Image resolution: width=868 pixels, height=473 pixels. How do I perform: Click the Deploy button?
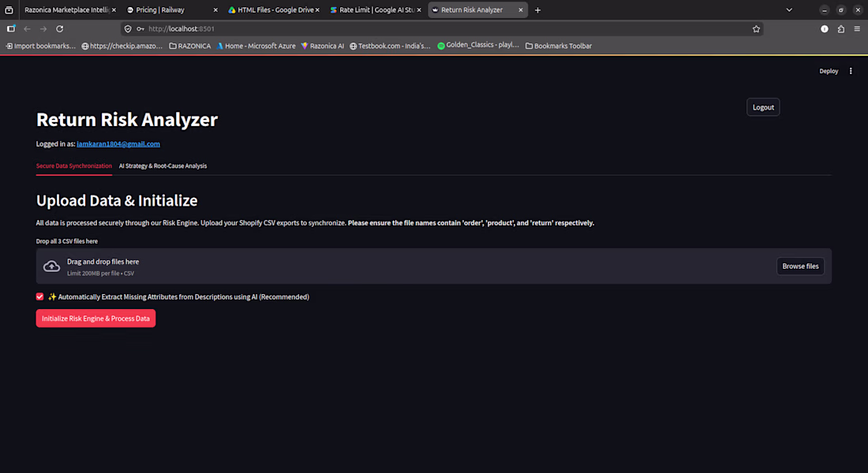pos(829,71)
